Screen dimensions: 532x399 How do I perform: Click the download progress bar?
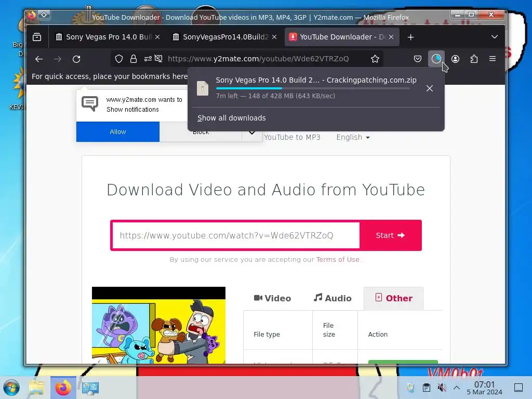[x=312, y=88]
